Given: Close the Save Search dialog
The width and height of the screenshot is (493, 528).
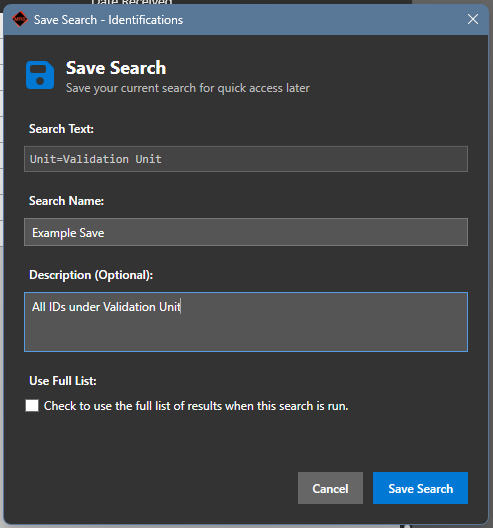Looking at the screenshot, I should coord(473,19).
